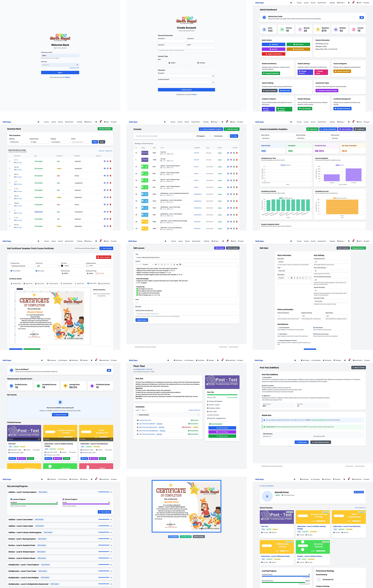Viewport: 373px width, 588px height.
Task: Add the Certificate Code element in Certificate Builder
Action: (x=66, y=283)
